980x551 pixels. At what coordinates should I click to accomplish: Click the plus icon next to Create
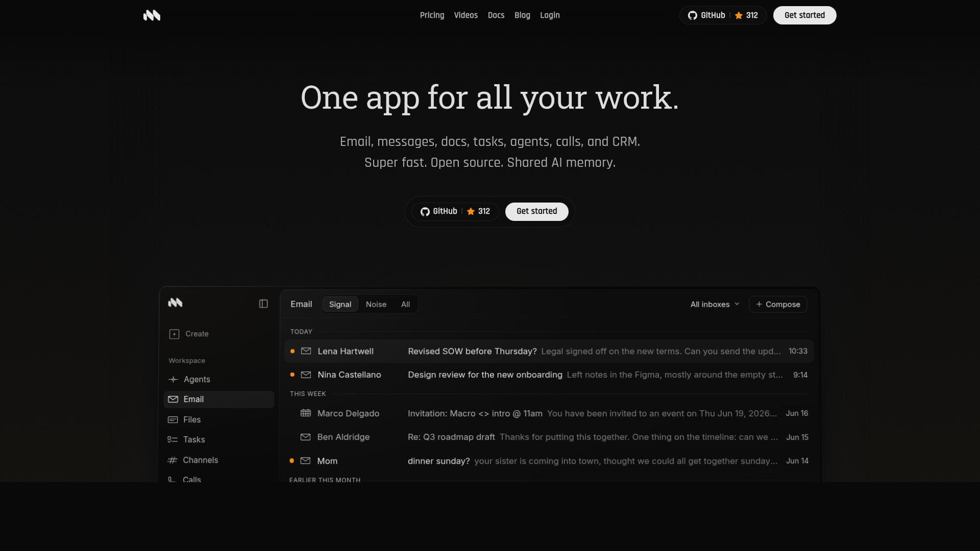pyautogui.click(x=174, y=334)
